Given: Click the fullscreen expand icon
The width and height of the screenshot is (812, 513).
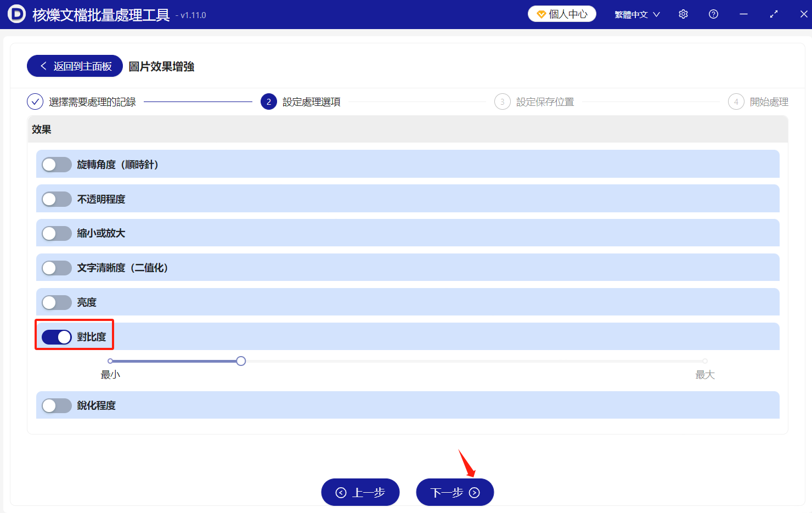Looking at the screenshot, I should click(x=774, y=14).
